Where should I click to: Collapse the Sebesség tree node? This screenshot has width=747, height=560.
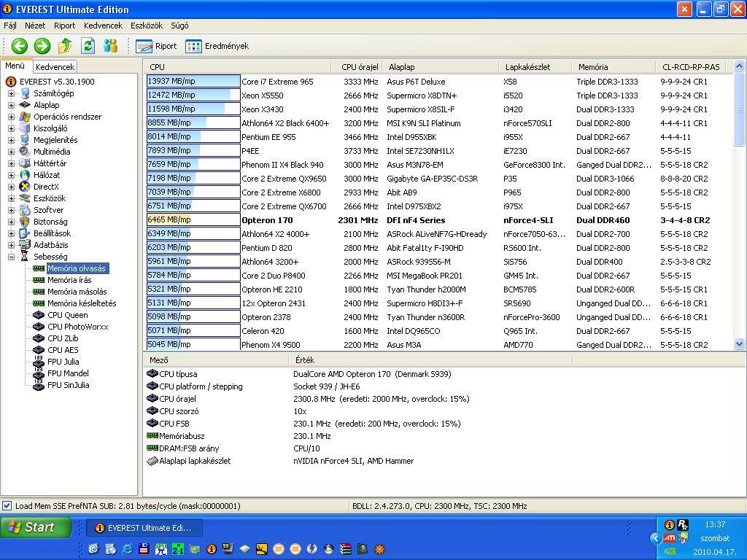coord(11,257)
